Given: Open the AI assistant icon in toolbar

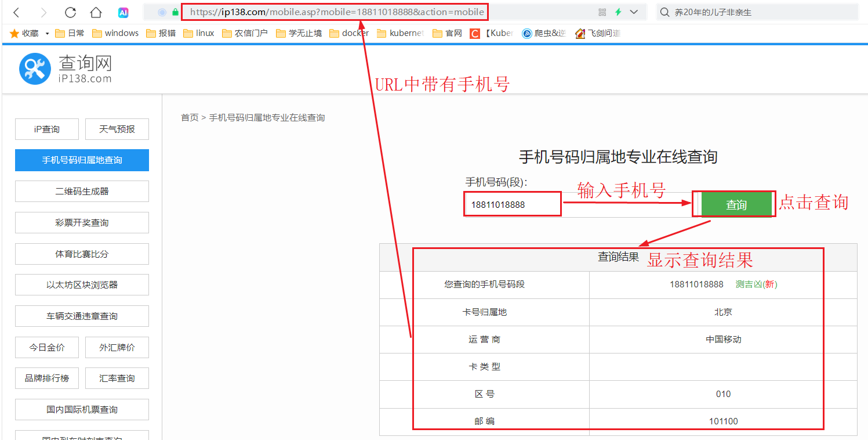Looking at the screenshot, I should coord(123,12).
